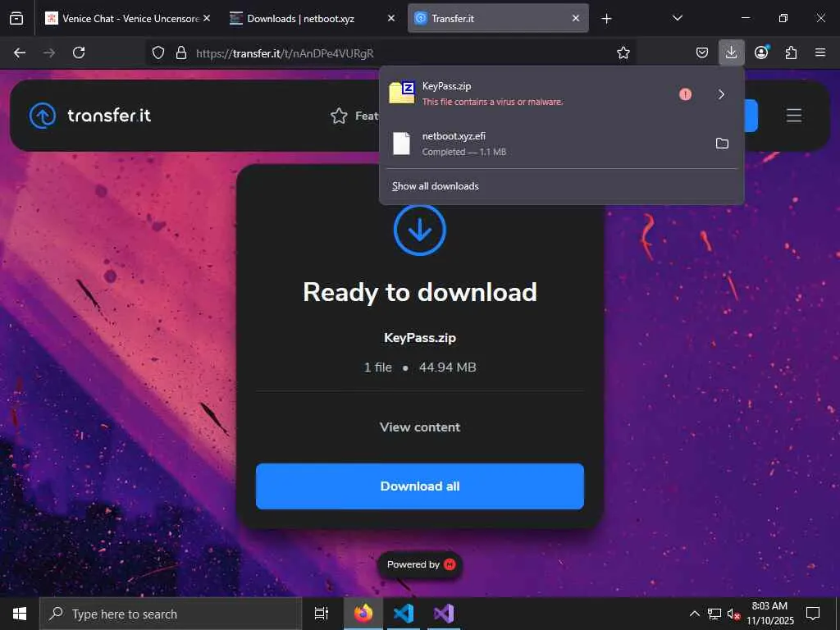This screenshot has height=630, width=840.
Task: Click the KeyPass.zip file name heading
Action: point(420,338)
